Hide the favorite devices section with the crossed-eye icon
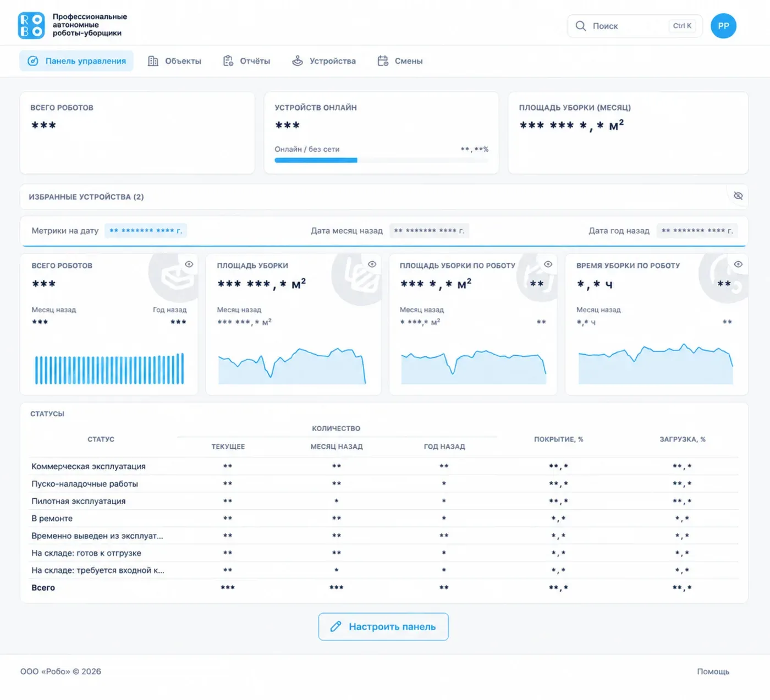The image size is (770, 700). [x=738, y=196]
